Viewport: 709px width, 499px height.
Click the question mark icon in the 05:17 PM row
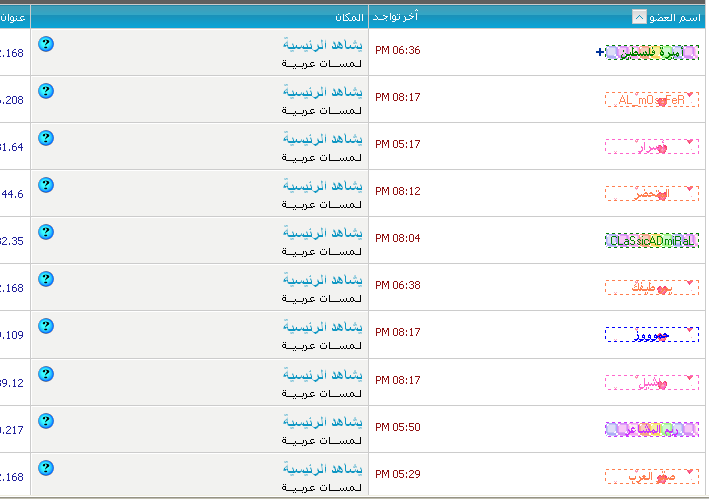[45, 138]
